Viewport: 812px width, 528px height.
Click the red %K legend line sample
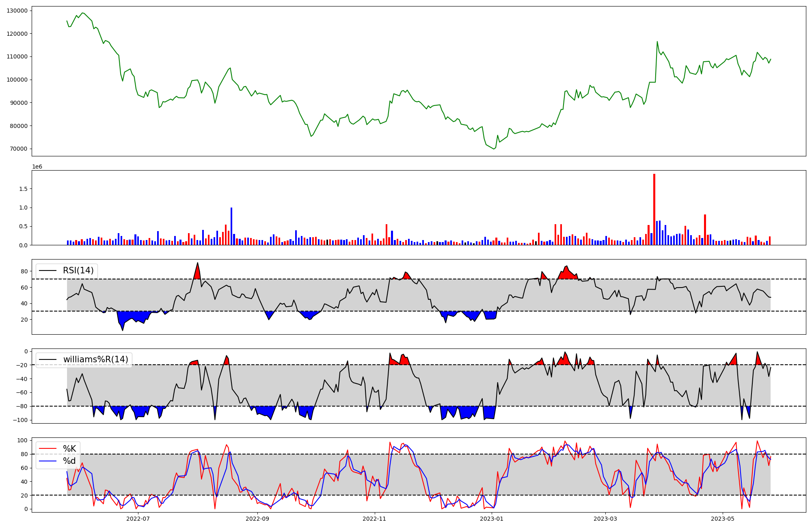(x=48, y=449)
